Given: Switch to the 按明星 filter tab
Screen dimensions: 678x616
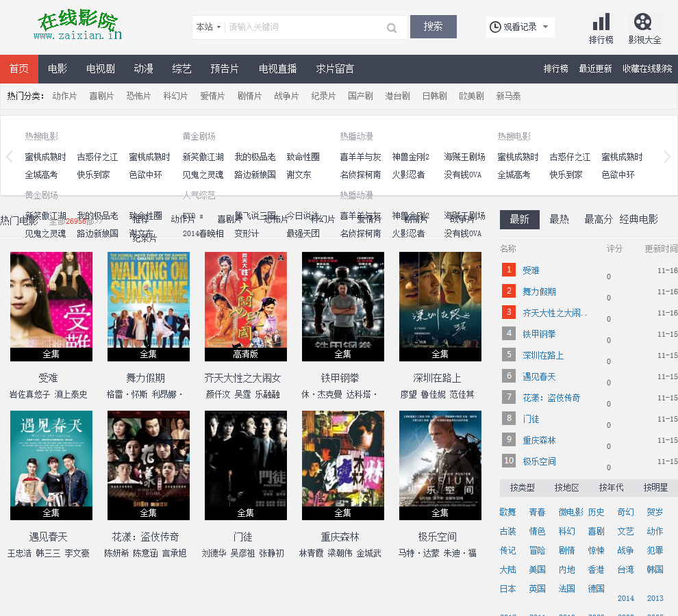Looking at the screenshot, I should click(655, 487).
